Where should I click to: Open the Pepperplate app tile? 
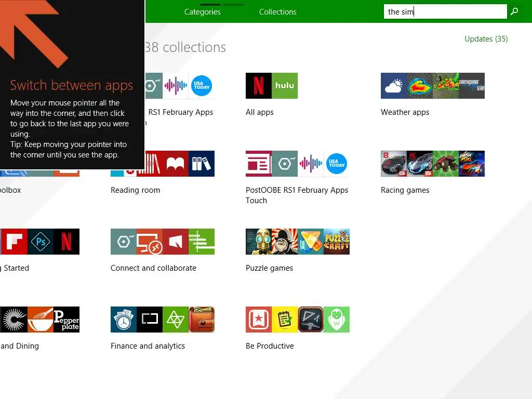click(66, 320)
